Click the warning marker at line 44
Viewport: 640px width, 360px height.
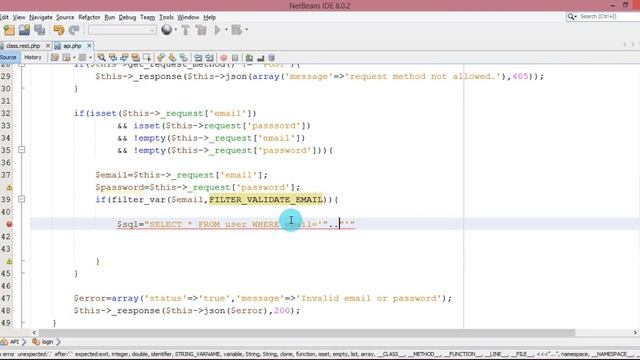pos(9,261)
